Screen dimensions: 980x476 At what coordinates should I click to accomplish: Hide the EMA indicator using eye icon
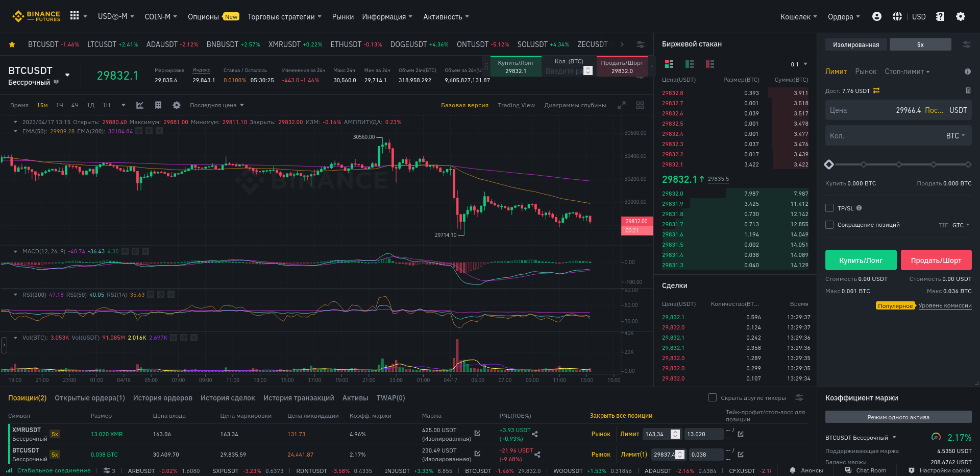coord(139,131)
